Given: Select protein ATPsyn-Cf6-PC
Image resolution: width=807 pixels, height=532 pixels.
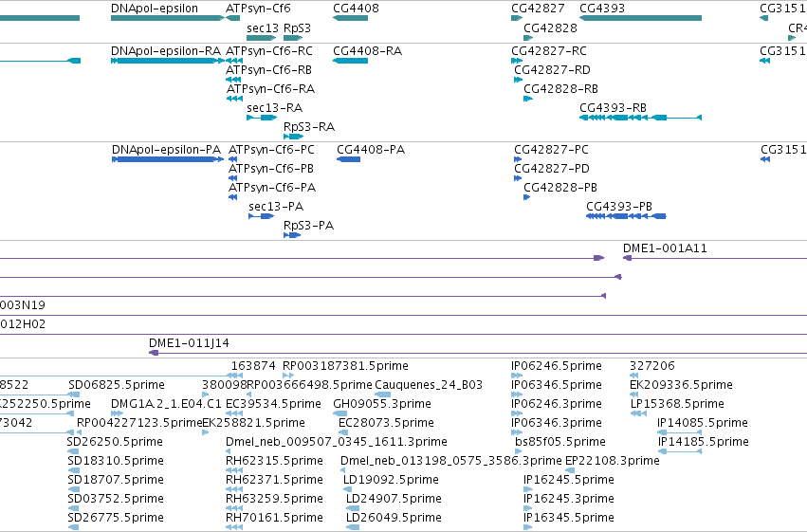Looking at the screenshot, I should click(x=232, y=159).
